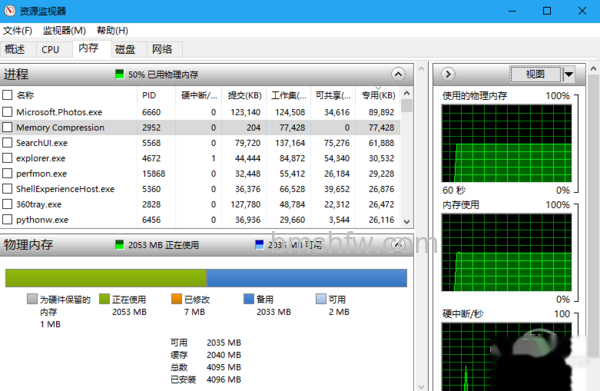Collapse the 物理内存 section chevron
The width and height of the screenshot is (600, 391).
398,245
